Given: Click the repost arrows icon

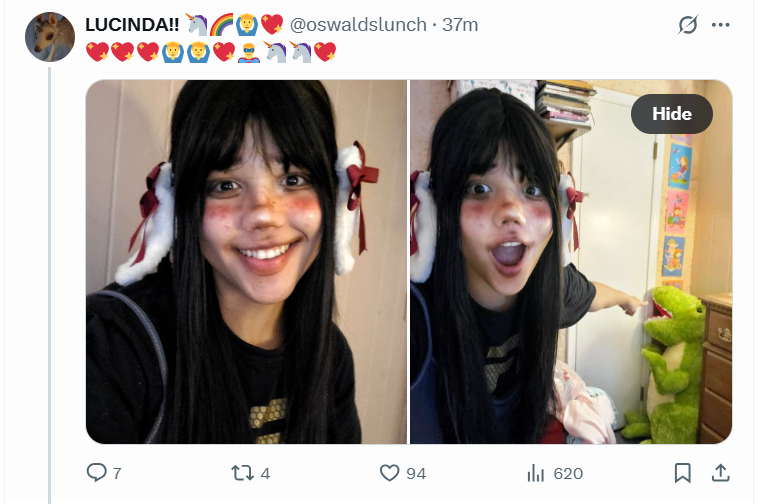Looking at the screenshot, I should pos(242,472).
